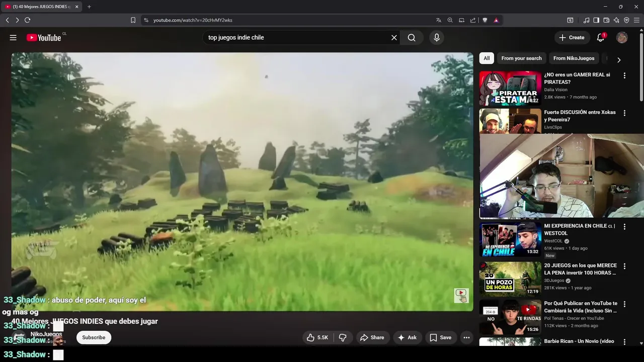The width and height of the screenshot is (644, 362).
Task: Translate this page
Action: 439,20
